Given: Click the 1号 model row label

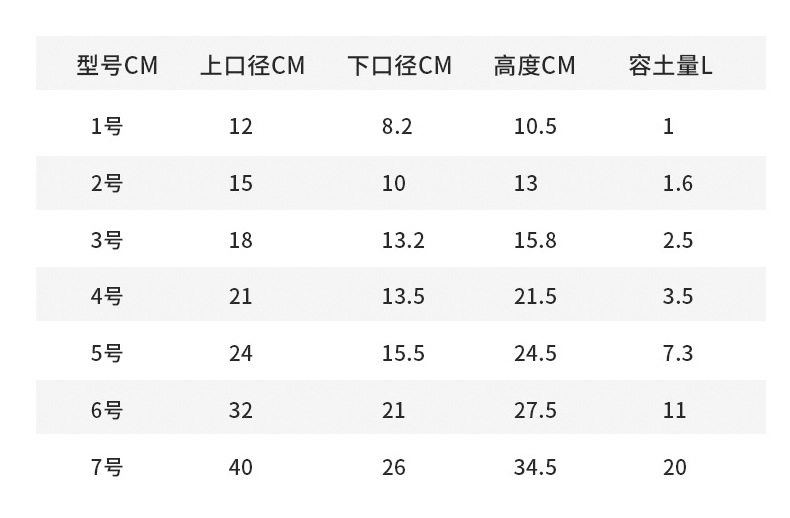Looking at the screenshot, I should (106, 126).
